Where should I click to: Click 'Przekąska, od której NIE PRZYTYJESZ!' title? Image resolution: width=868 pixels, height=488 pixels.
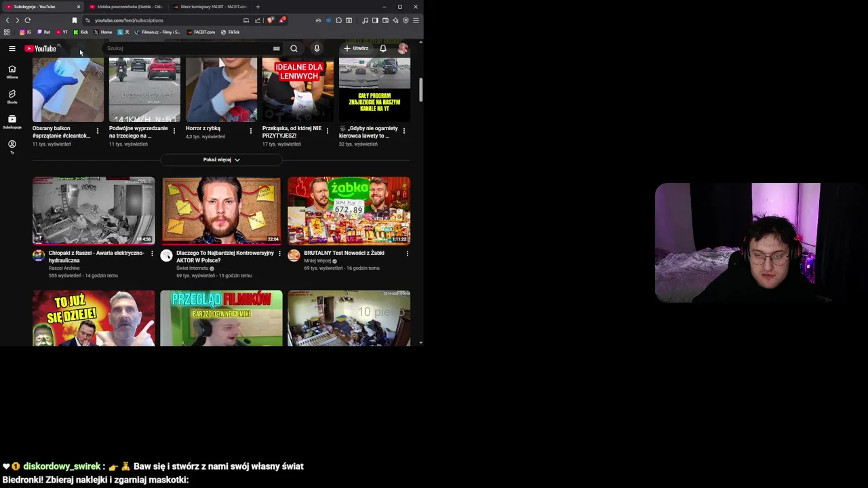click(x=292, y=131)
